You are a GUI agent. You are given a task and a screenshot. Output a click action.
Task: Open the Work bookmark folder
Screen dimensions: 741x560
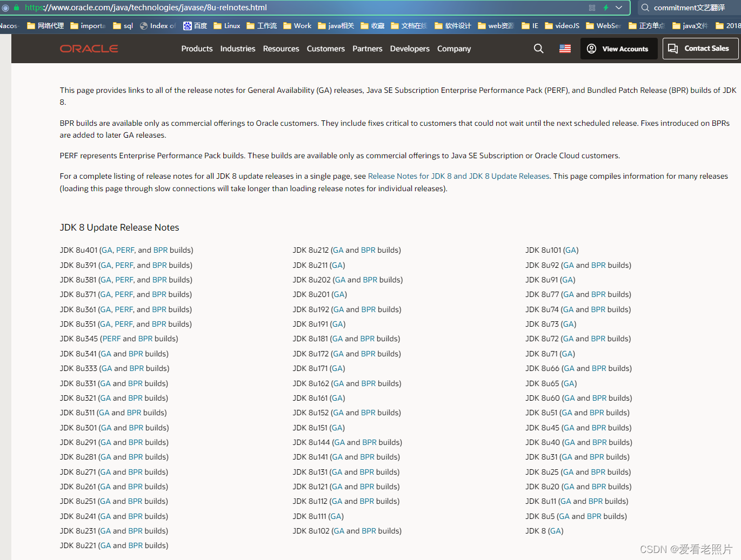click(297, 25)
